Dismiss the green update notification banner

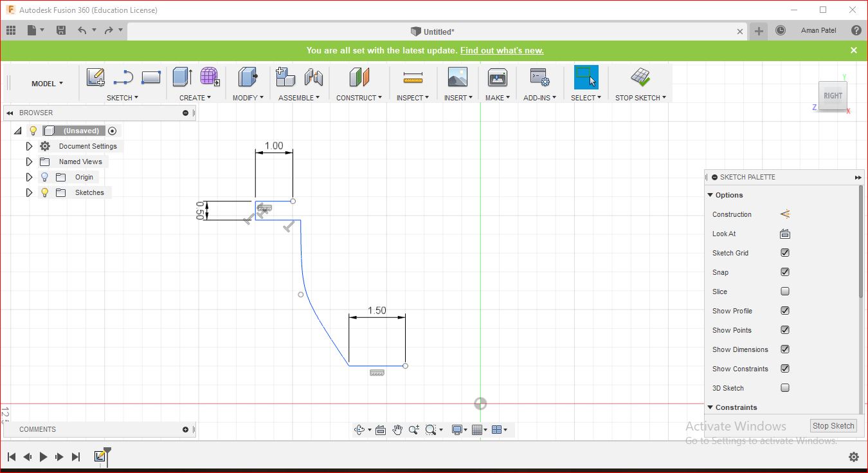854,50
